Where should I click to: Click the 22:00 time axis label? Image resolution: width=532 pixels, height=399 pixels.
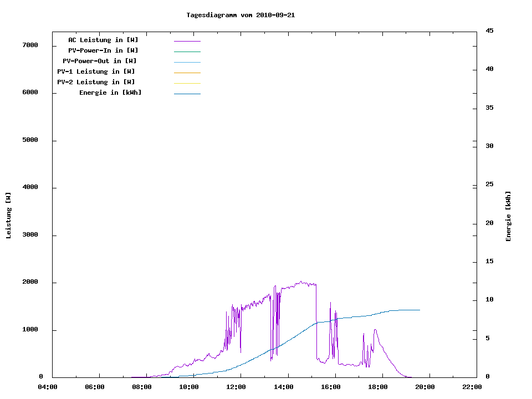472,387
